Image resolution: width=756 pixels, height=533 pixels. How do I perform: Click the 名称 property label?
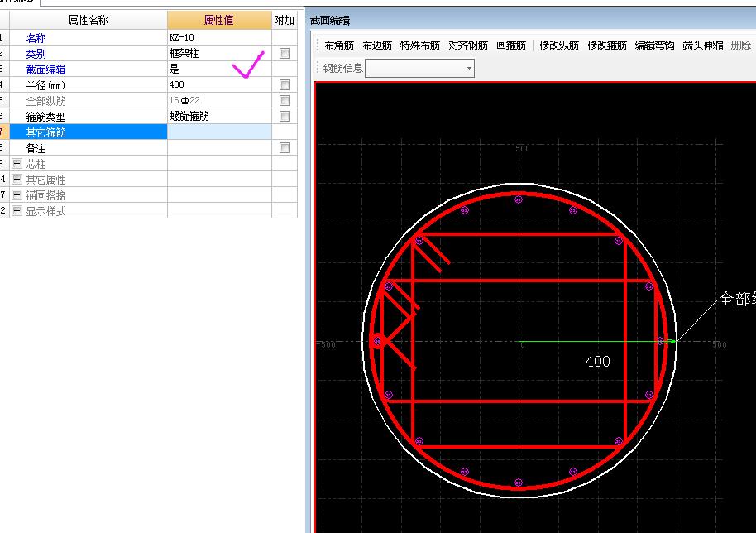[x=36, y=38]
